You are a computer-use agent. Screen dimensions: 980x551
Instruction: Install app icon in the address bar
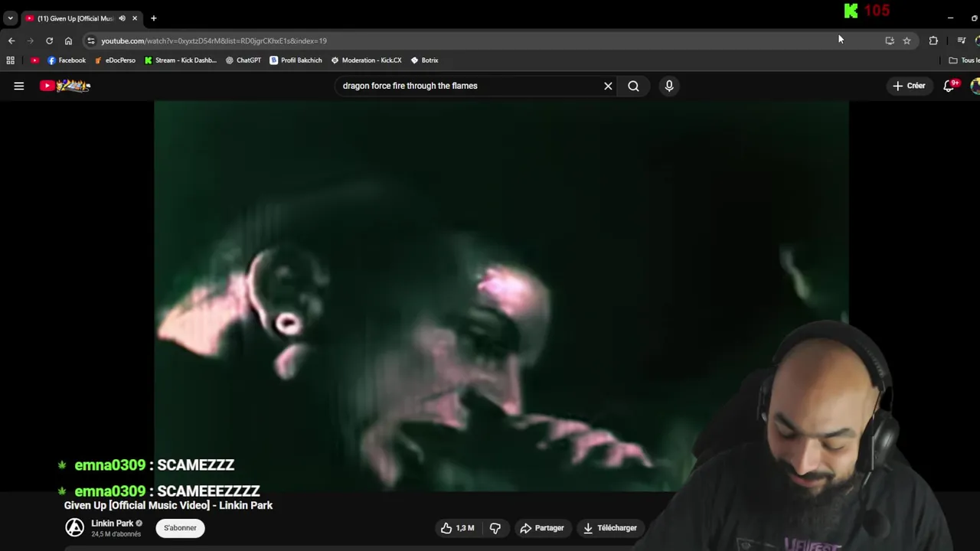tap(890, 41)
